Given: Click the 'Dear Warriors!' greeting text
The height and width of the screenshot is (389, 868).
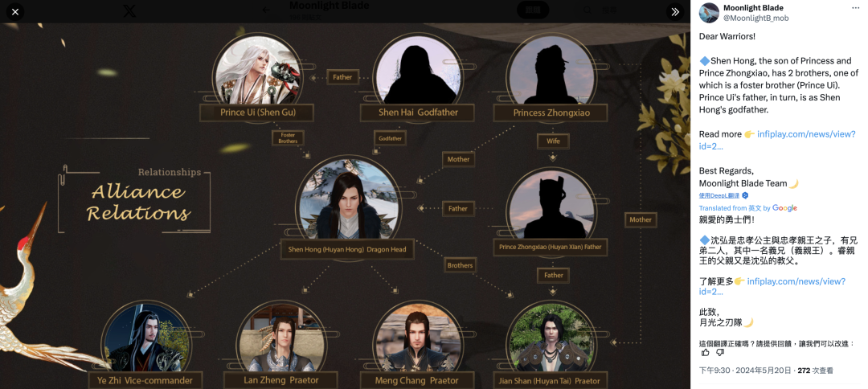Looking at the screenshot, I should (x=727, y=36).
